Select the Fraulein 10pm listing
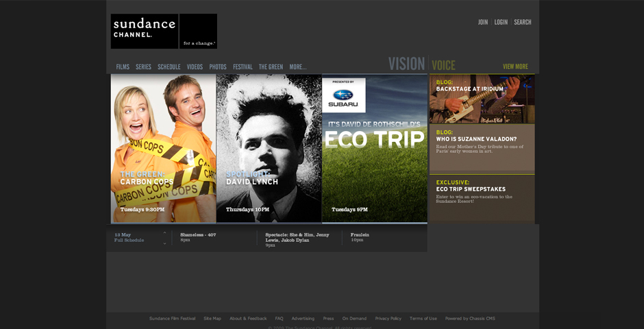This screenshot has width=644, height=329. point(360,237)
